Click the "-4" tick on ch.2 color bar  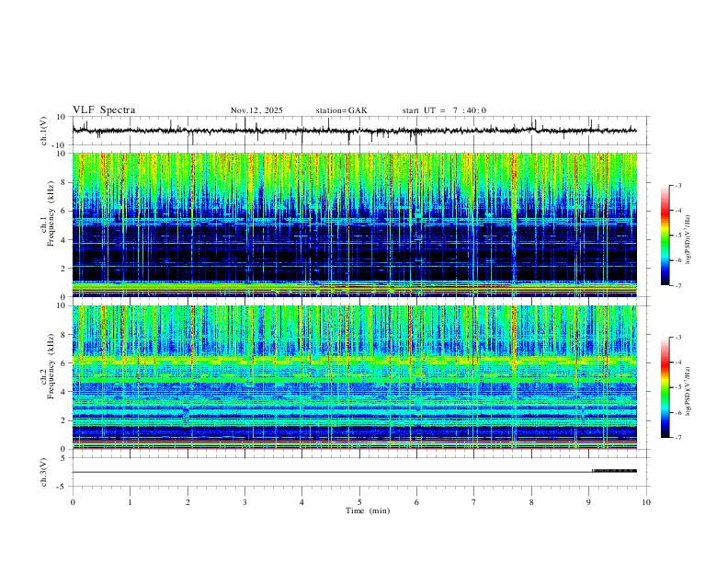678,362
